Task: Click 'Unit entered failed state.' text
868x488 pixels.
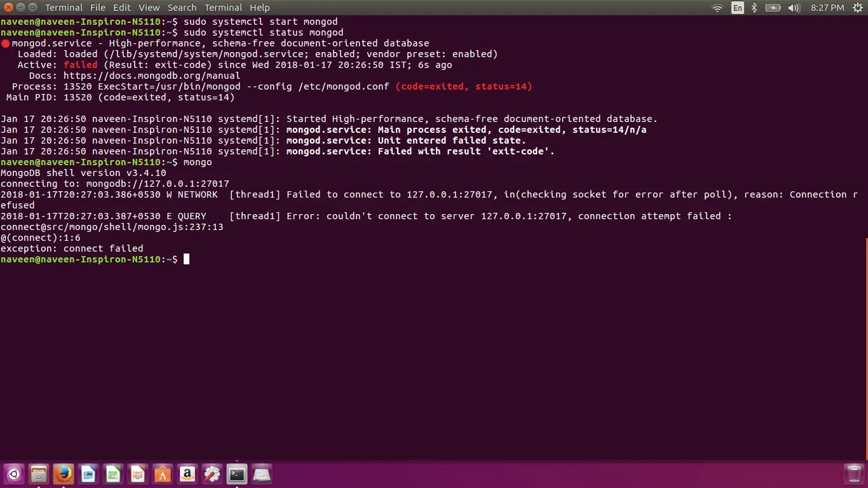Action: click(x=452, y=140)
